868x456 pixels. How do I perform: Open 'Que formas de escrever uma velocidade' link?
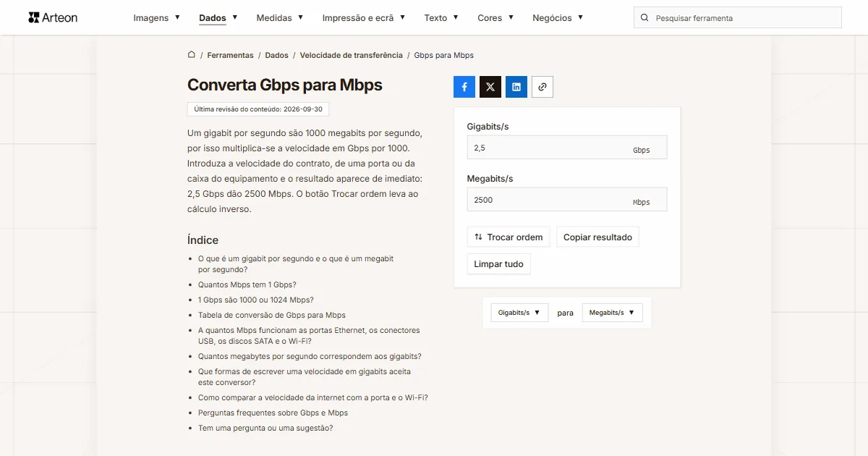click(x=305, y=376)
